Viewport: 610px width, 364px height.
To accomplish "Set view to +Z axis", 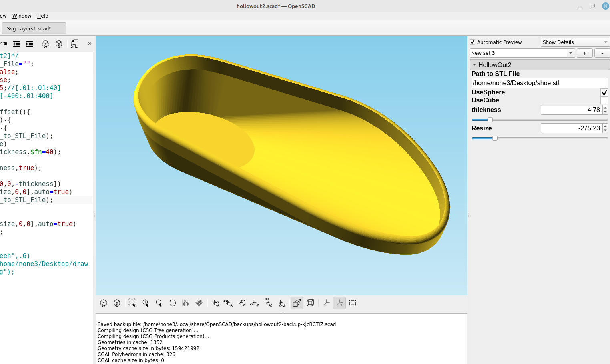I will tap(269, 303).
